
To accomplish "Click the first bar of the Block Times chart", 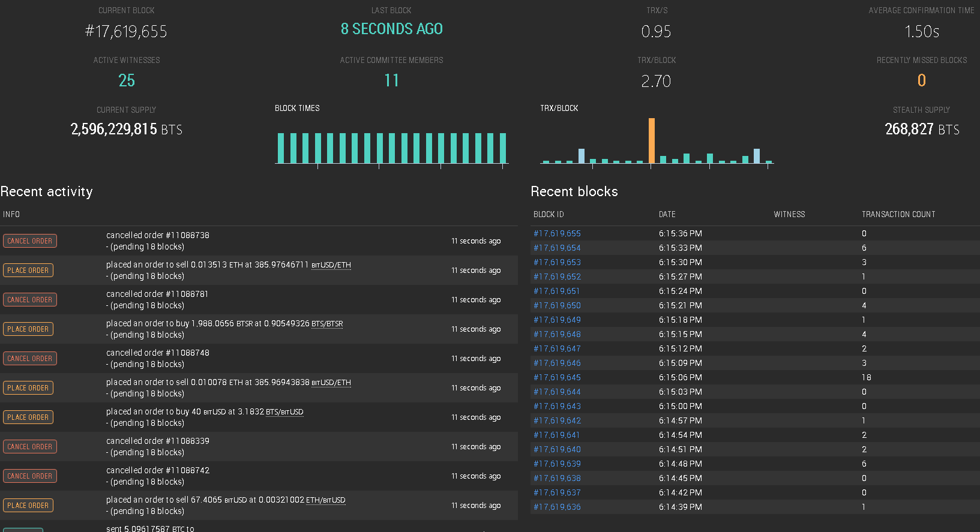I will [x=280, y=148].
